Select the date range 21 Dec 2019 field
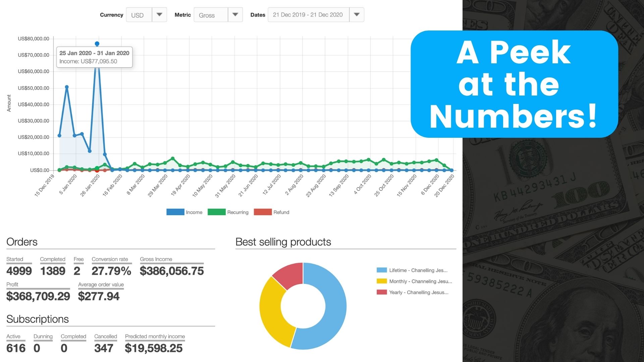 308,15
